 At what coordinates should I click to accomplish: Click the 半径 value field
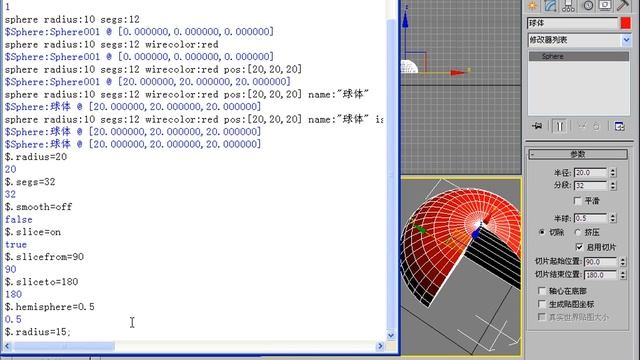click(590, 173)
